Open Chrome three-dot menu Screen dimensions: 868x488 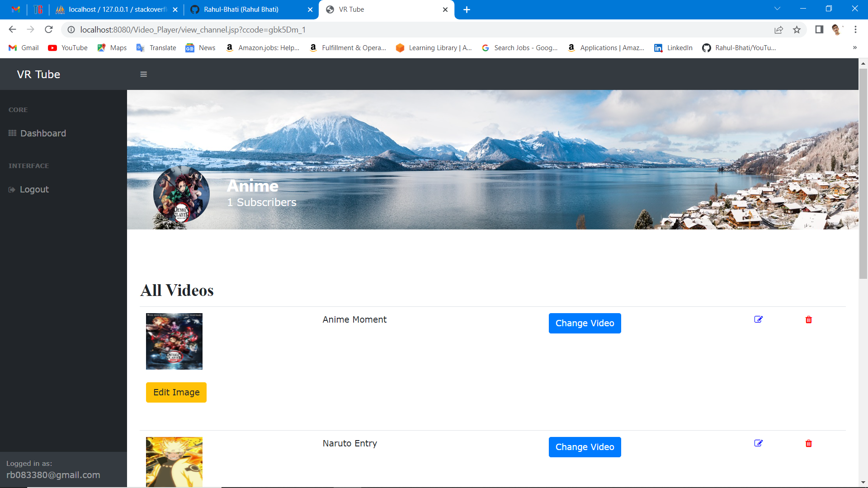[855, 30]
